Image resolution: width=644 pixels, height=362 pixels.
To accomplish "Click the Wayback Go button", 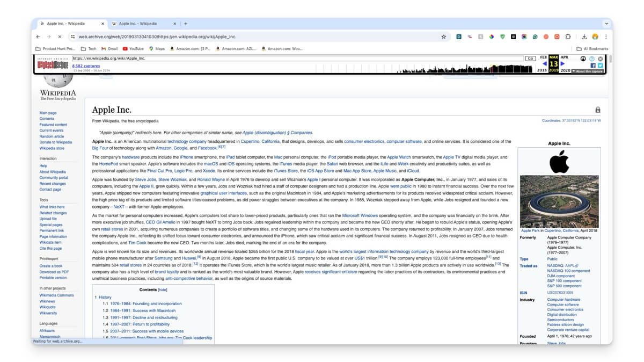I will pyautogui.click(x=531, y=58).
